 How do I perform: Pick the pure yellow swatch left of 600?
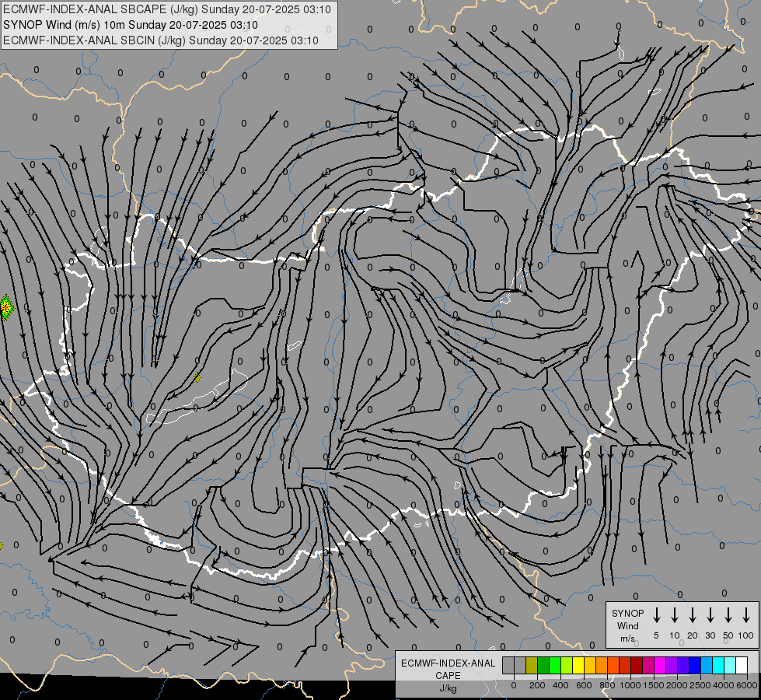578,665
